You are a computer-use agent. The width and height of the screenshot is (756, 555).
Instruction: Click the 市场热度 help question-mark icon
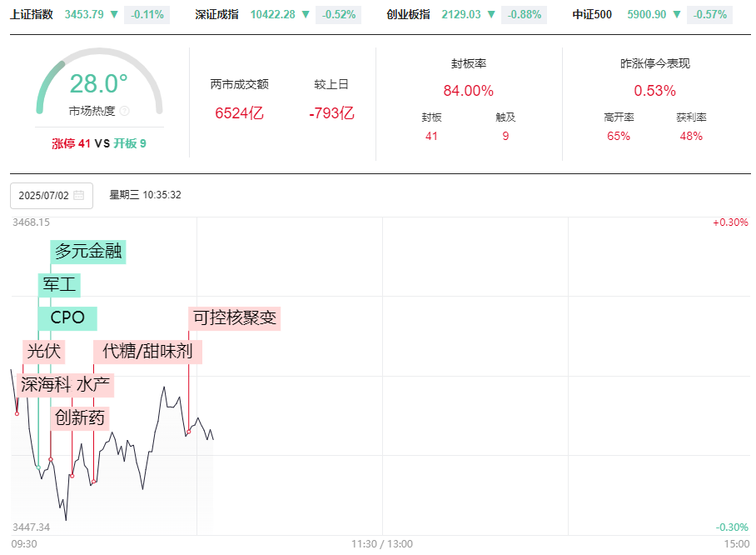pyautogui.click(x=125, y=111)
